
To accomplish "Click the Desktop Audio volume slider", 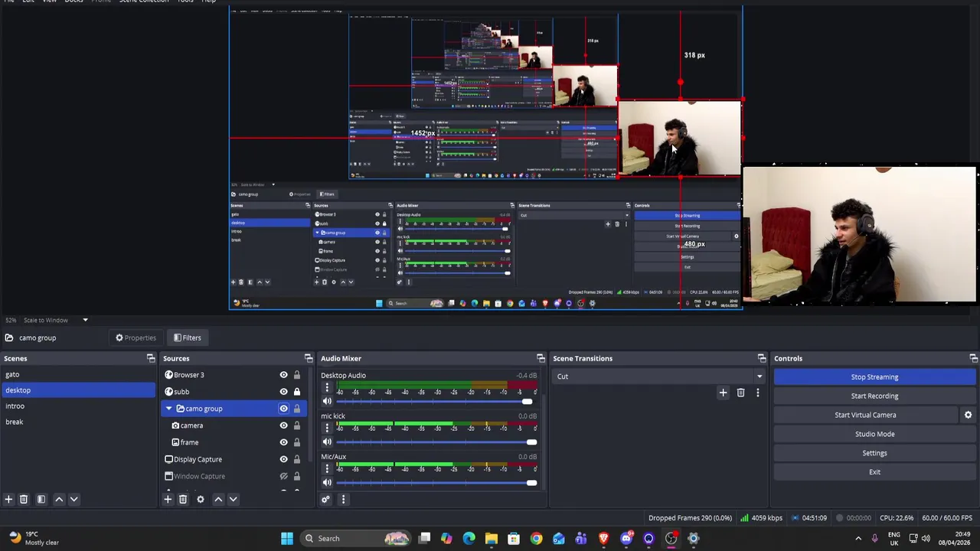I will point(436,402).
